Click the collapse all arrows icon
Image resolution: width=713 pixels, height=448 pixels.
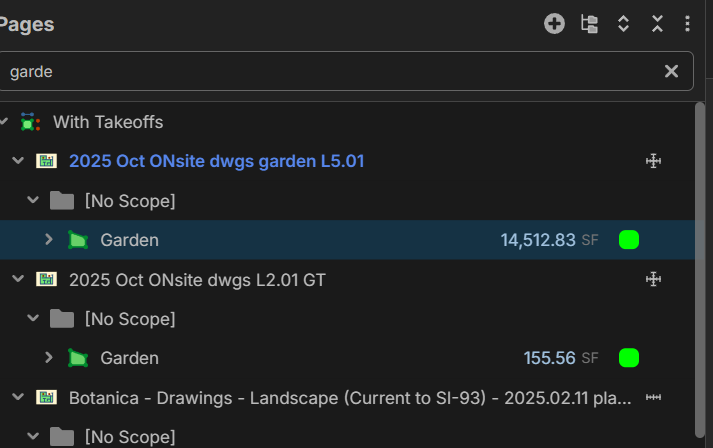[657, 24]
